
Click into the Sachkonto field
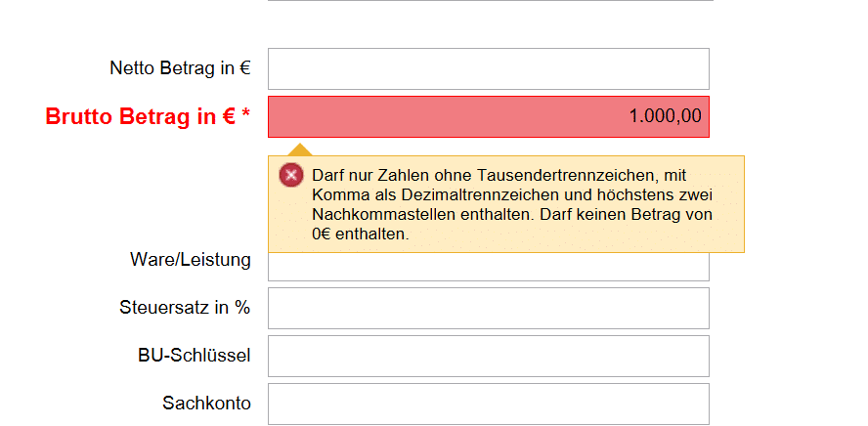[488, 404]
